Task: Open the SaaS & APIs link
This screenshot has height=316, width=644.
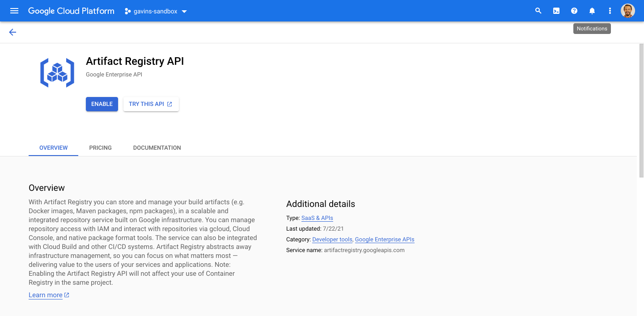Action: click(x=317, y=218)
